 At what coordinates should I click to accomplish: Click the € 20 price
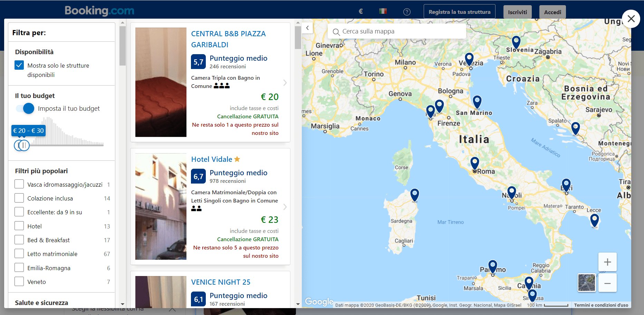(x=270, y=97)
